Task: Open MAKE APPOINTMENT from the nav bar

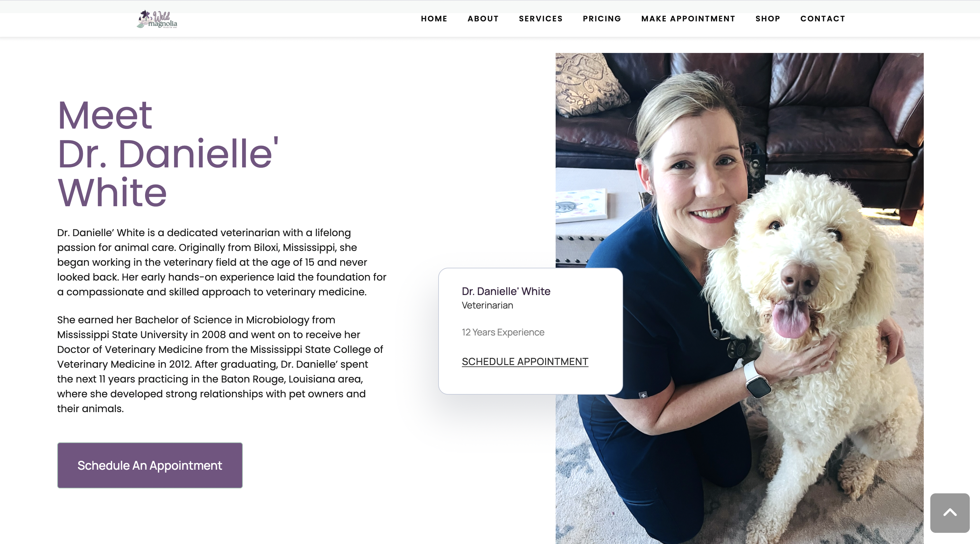Action: point(688,19)
